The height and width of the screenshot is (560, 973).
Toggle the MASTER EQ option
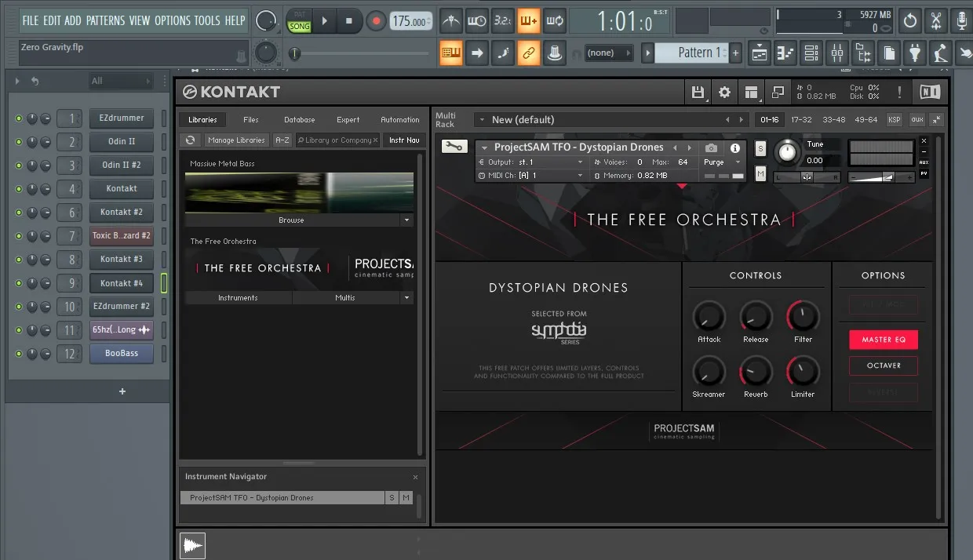[883, 340]
